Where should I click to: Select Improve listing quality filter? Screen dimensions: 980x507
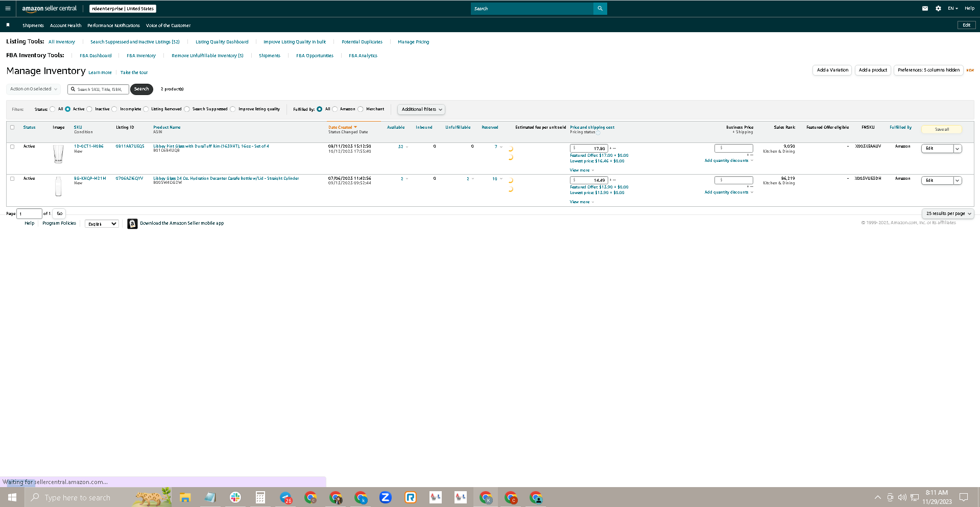coord(233,109)
